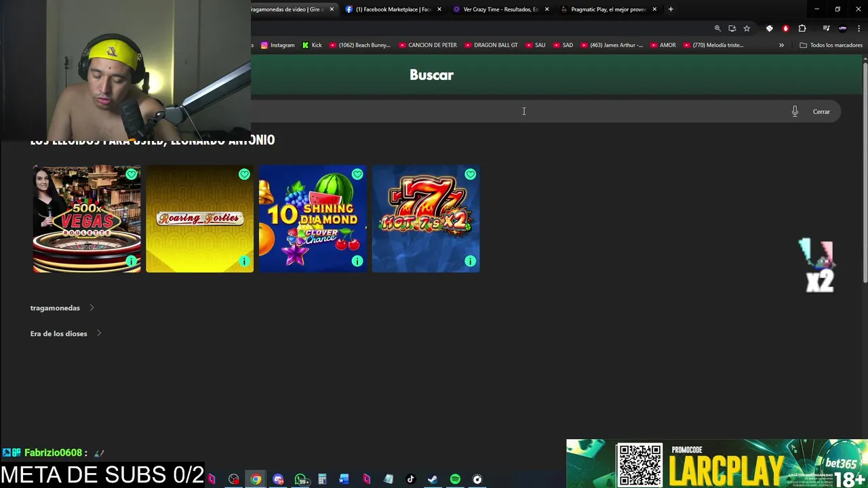Switch to the Pragmatic Play tab

coord(608,9)
